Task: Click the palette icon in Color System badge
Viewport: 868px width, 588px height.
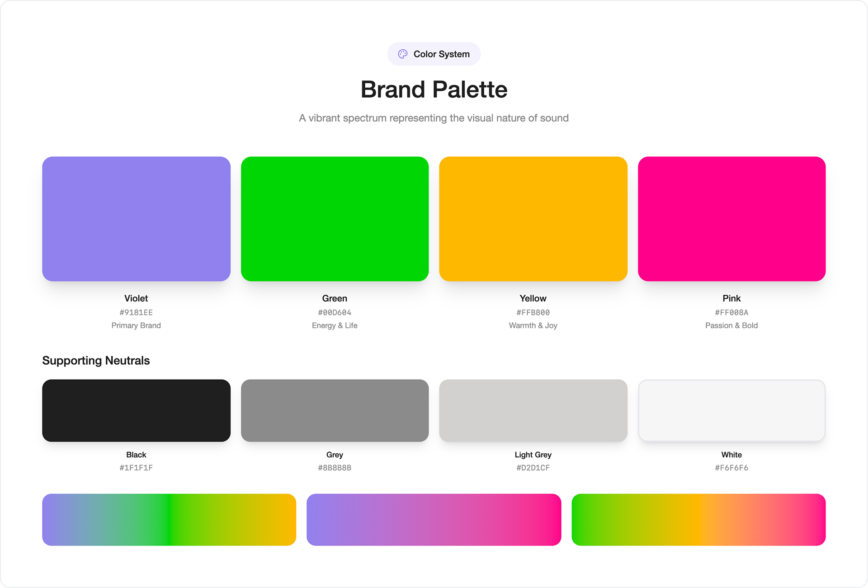Action: (402, 54)
